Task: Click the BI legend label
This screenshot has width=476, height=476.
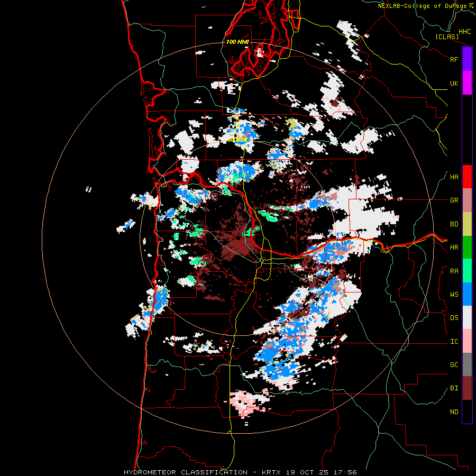Action: click(454, 388)
